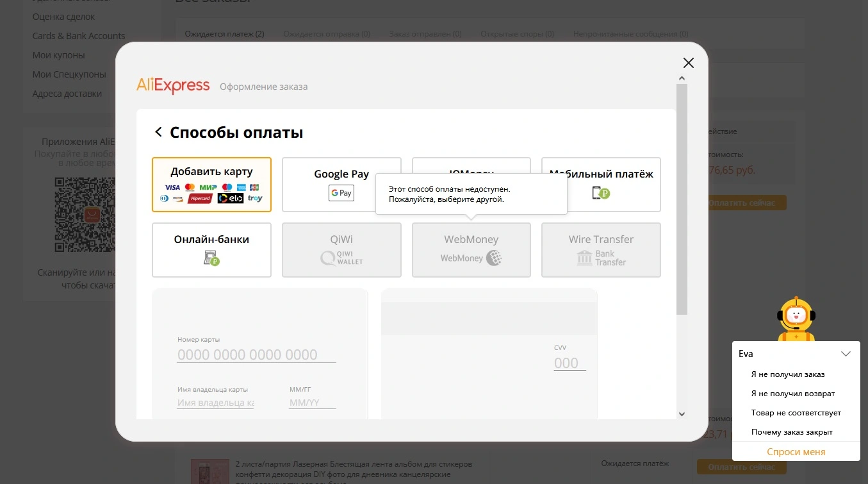Click the dialog scrollbar up arrow
The height and width of the screenshot is (484, 868).
coord(682,78)
